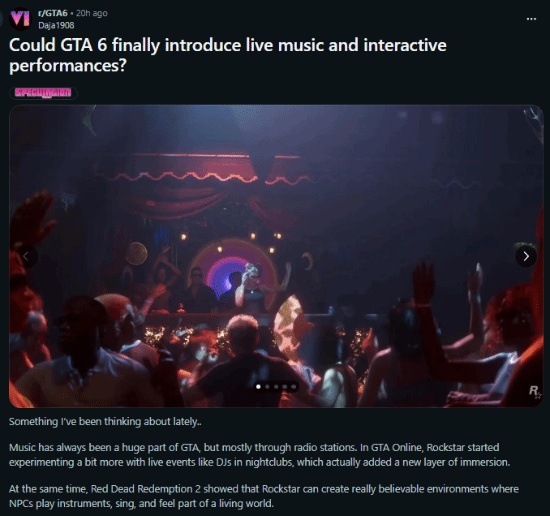Open the post title about live music
The width and height of the screenshot is (550, 516).
point(228,55)
